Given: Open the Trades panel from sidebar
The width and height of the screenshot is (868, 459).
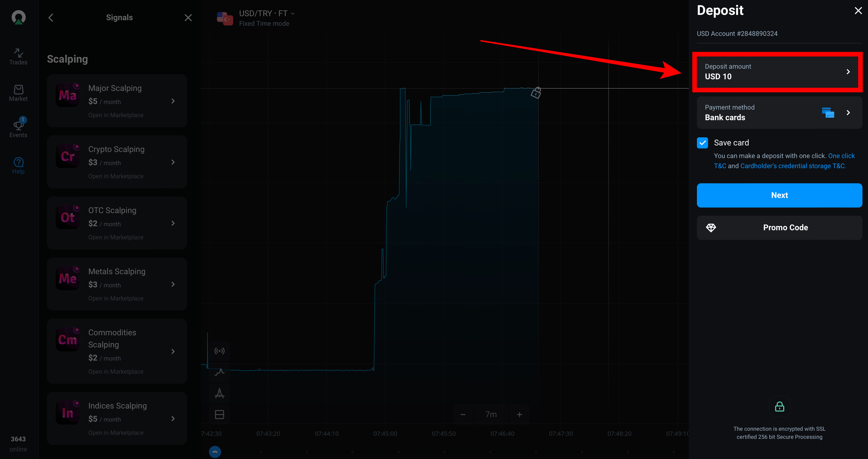Looking at the screenshot, I should pyautogui.click(x=18, y=57).
